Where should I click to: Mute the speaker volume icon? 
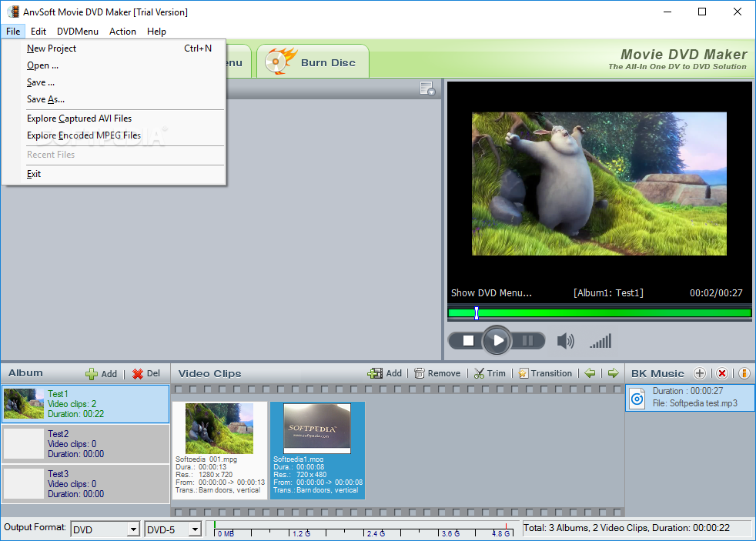click(x=566, y=341)
